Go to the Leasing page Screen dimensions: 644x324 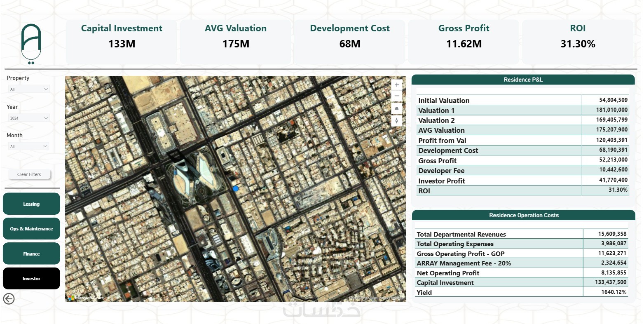[31, 204]
